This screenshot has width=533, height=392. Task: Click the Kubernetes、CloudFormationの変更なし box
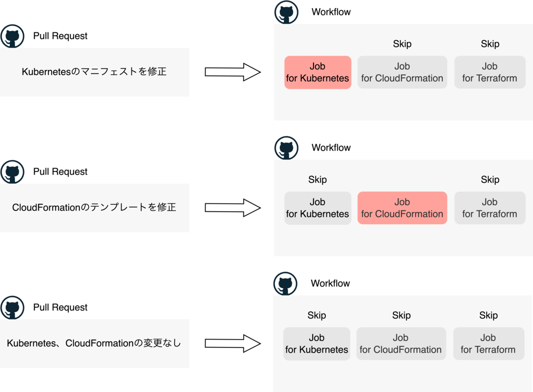[x=94, y=344]
